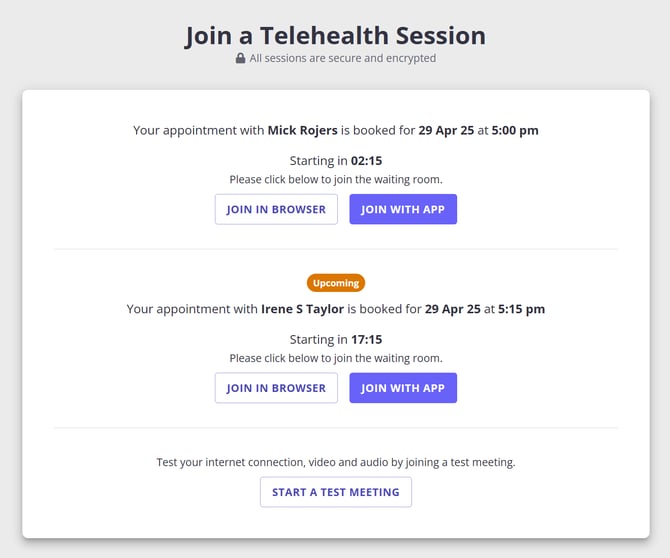Click the 02:15 countdown timer
This screenshot has height=558, width=670.
(x=366, y=161)
